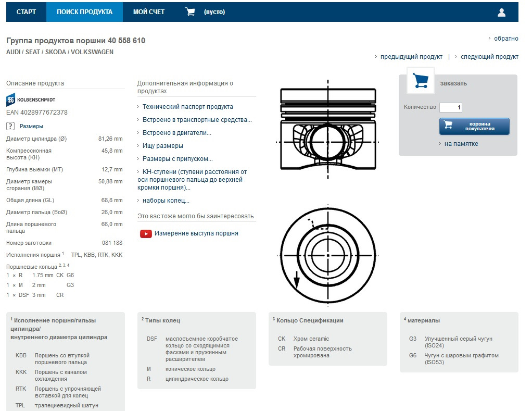Go to the СТАРТ tab
Viewport: 532px width, 411px height.
pos(26,12)
